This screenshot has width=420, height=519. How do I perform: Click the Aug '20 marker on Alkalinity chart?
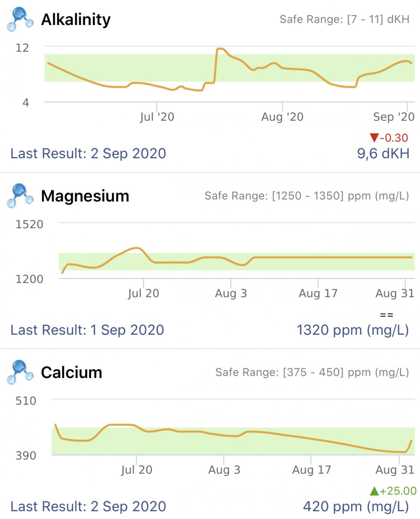pyautogui.click(x=282, y=117)
